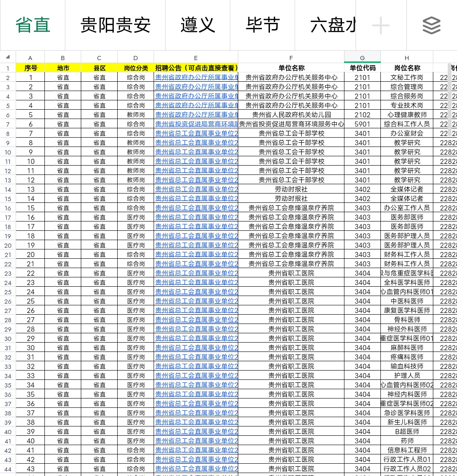Select cell 中医科医师
457x476 pixels.
[x=407, y=301]
